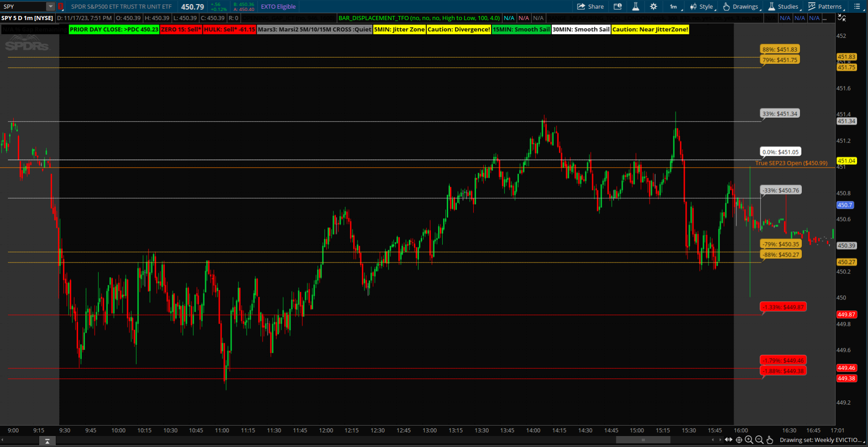Open the Studies menu

click(x=783, y=6)
